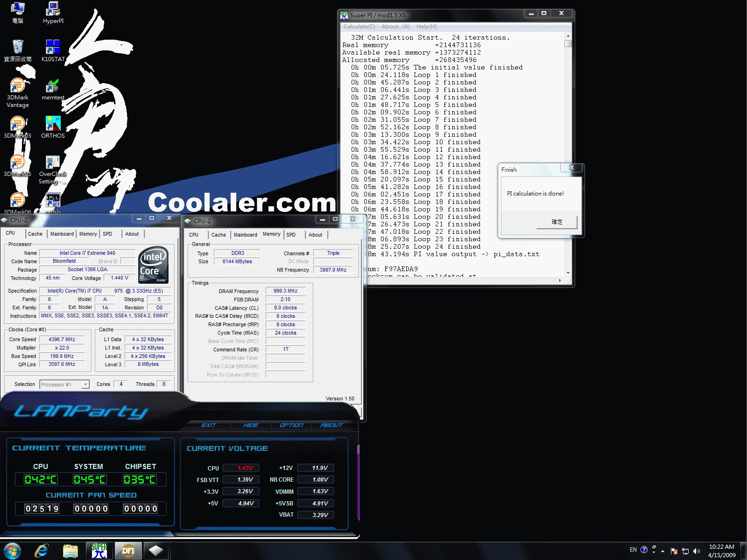Show hidden system tray icons
Screen dimensions: 747x560
point(662,551)
